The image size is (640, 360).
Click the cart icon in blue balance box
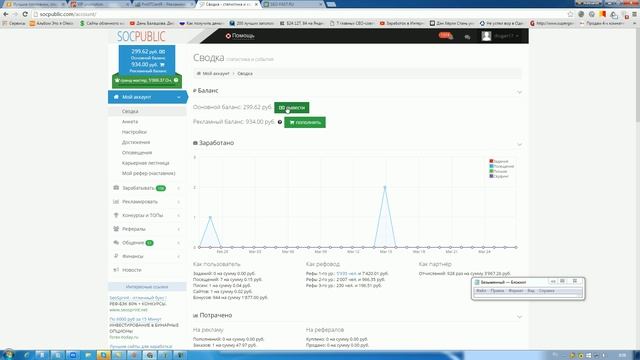click(162, 65)
